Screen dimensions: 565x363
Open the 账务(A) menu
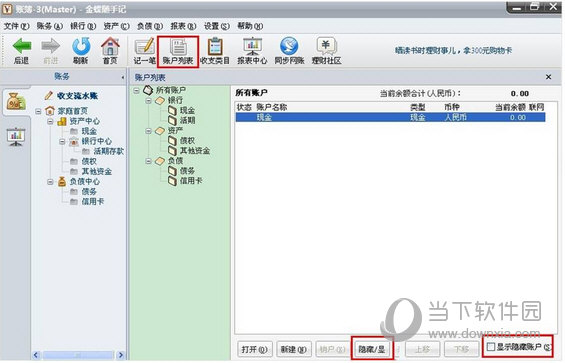50,26
